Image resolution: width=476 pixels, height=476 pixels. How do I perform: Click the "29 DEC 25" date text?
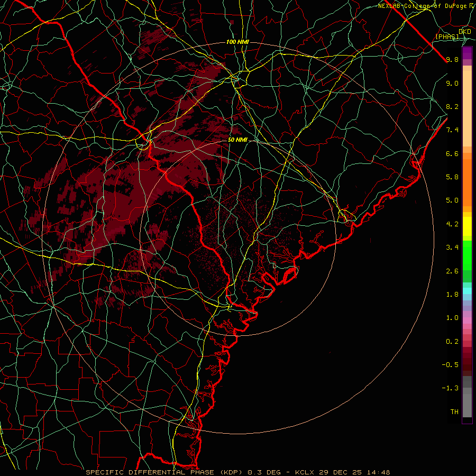[x=339, y=472]
